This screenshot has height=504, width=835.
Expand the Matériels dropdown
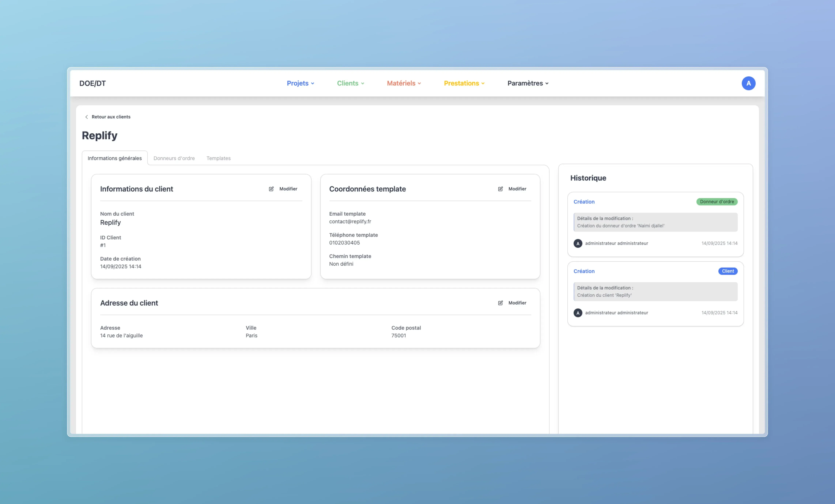(x=404, y=83)
